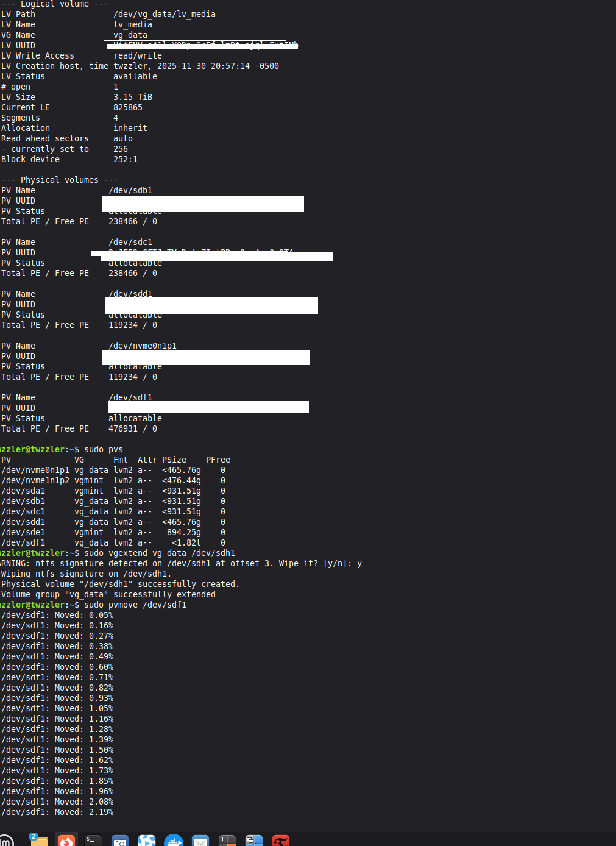Image resolution: width=616 pixels, height=846 pixels.
Task: Click the last progress line 'Moved: 2.19%'
Action: 57,812
